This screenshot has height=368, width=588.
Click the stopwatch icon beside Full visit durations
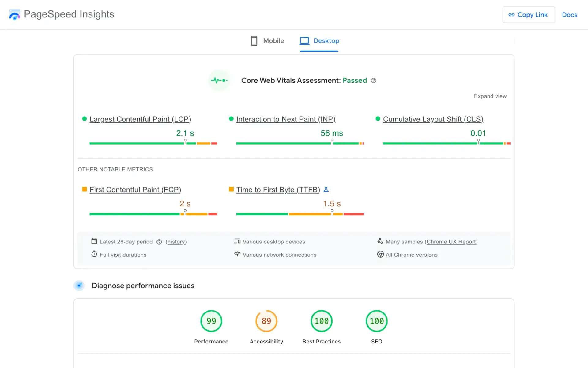click(x=94, y=254)
